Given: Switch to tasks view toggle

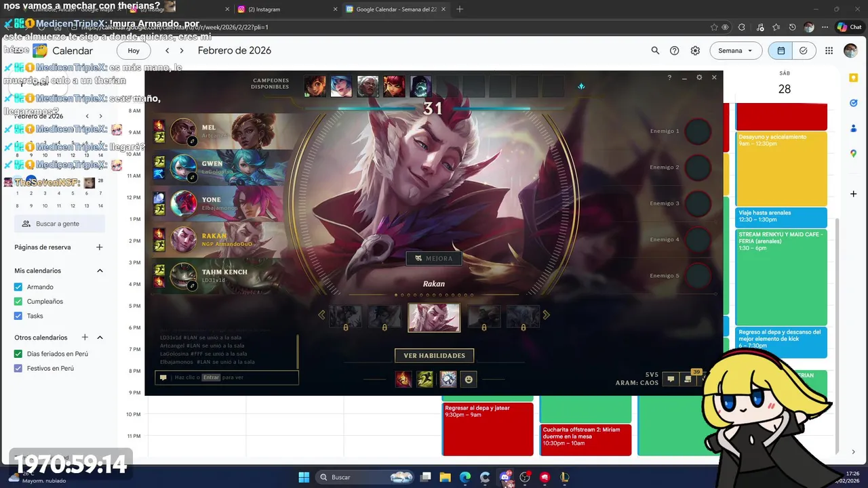Looking at the screenshot, I should point(804,51).
